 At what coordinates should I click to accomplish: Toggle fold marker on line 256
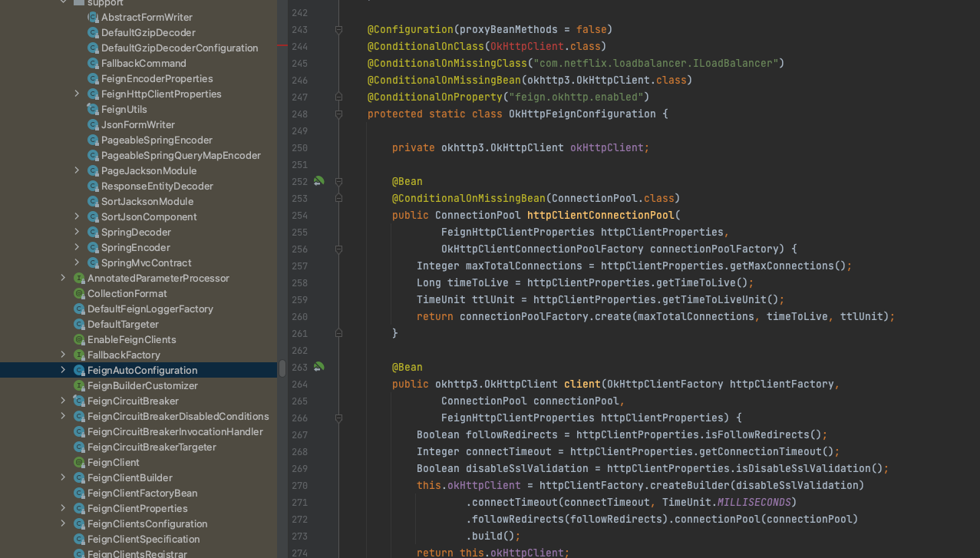(338, 249)
